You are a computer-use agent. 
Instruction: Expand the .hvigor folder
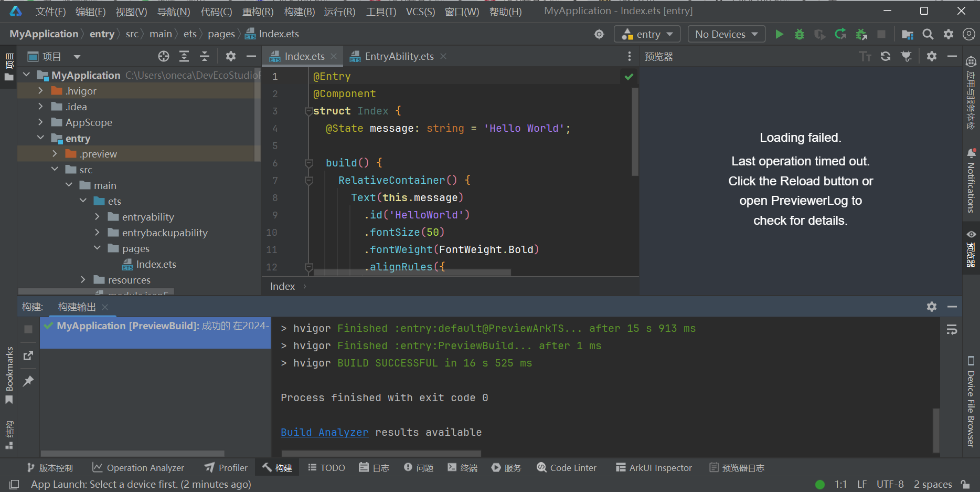[x=40, y=91]
